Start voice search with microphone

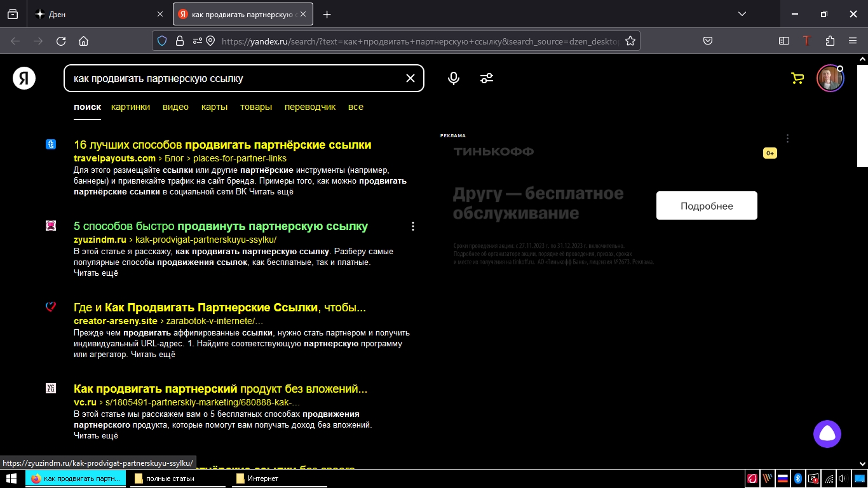coord(454,78)
